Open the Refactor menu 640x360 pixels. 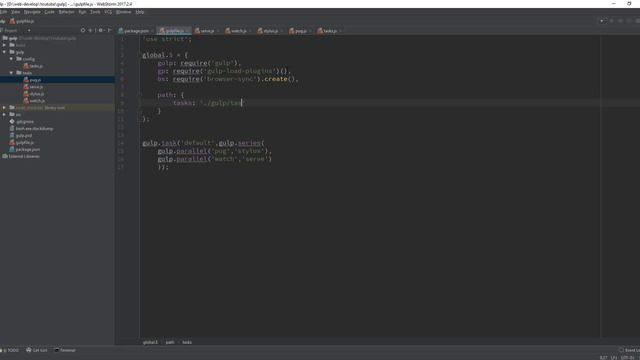pyautogui.click(x=67, y=12)
